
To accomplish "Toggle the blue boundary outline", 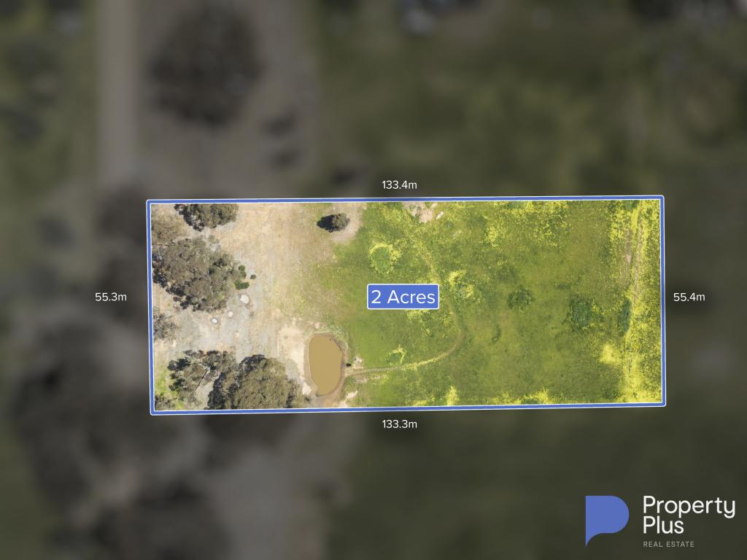I will (x=407, y=198).
